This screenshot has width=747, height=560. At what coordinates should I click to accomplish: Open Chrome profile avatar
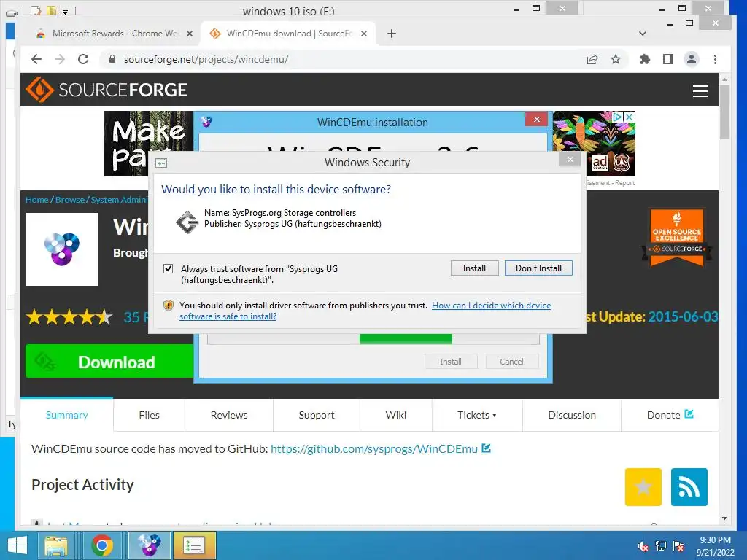692,59
